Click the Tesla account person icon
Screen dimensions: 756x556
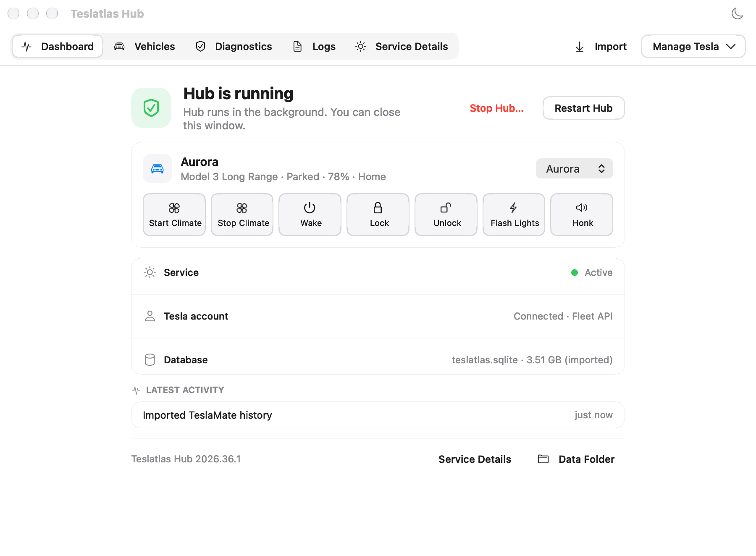[x=150, y=316]
